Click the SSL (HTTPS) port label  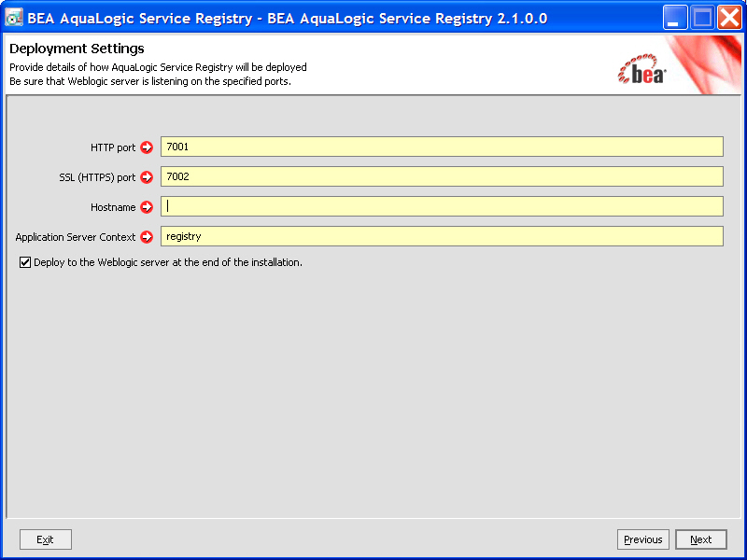[x=97, y=177]
